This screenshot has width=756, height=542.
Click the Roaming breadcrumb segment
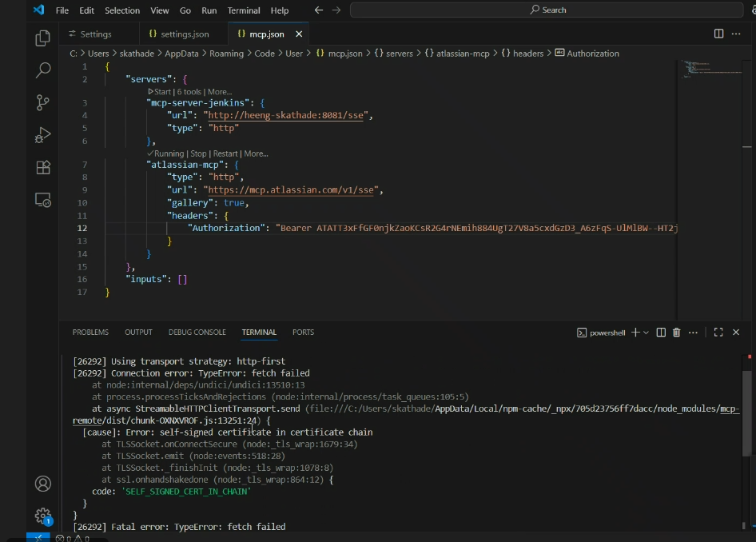[x=226, y=54]
